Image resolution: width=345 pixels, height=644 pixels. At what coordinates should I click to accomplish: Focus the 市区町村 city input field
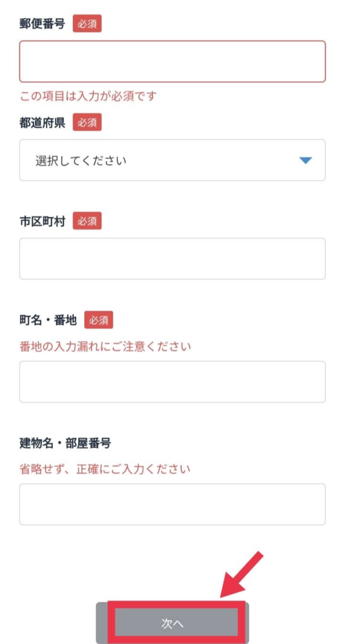click(172, 258)
